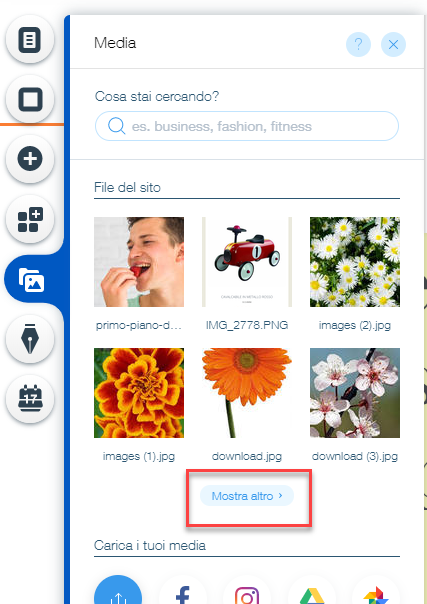427x604 pixels.
Task: Click the 'download.jpg' file name
Action: point(247,456)
